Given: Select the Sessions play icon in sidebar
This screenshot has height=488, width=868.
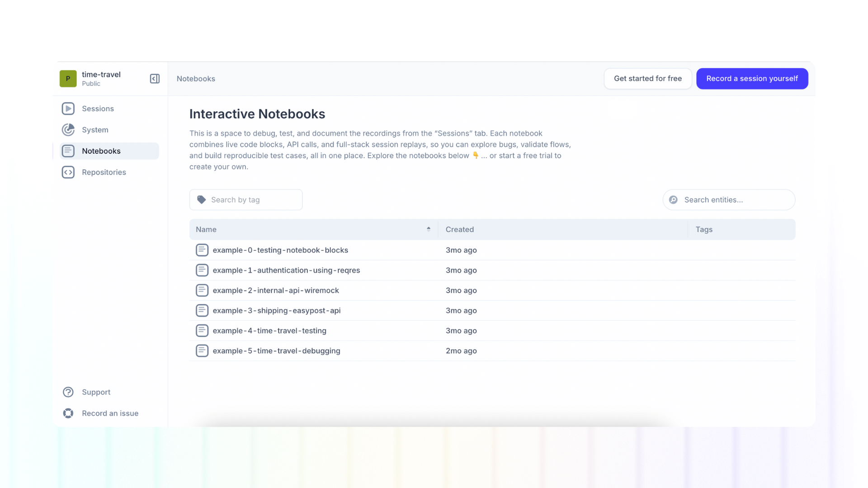Looking at the screenshot, I should point(68,108).
